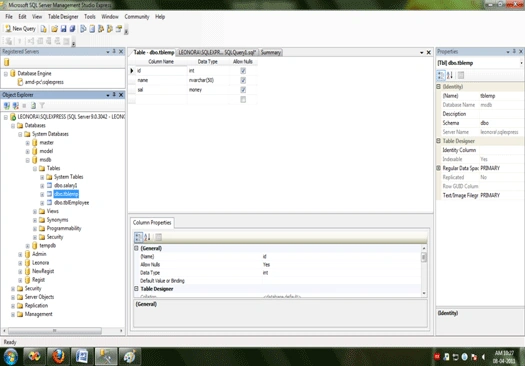Click the Filter funnel icon in Object Explorer

click(42, 106)
